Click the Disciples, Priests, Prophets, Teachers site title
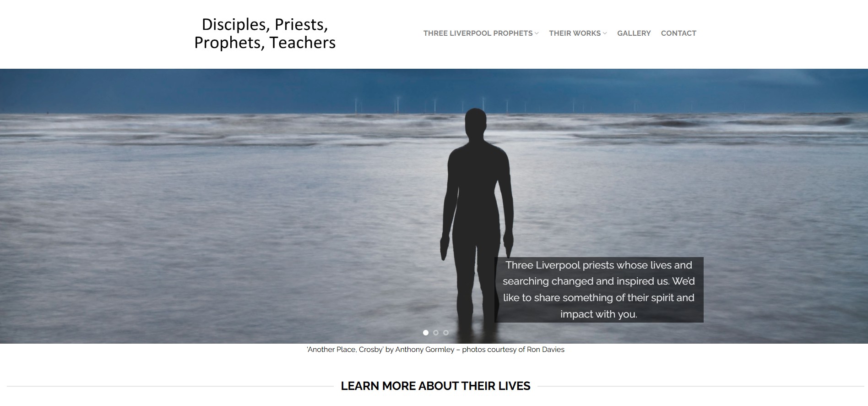Image resolution: width=868 pixels, height=406 pixels. [265, 33]
